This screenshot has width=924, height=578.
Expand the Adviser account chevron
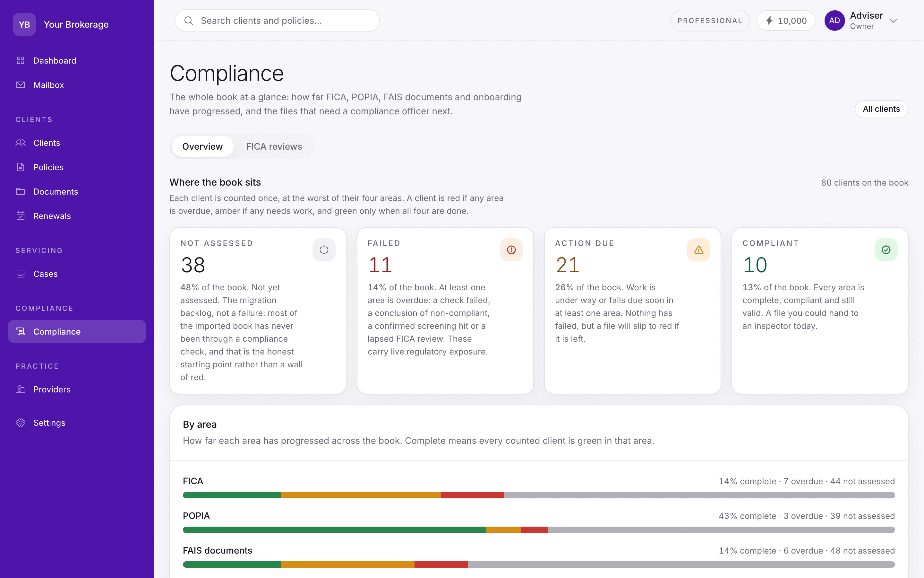[893, 21]
